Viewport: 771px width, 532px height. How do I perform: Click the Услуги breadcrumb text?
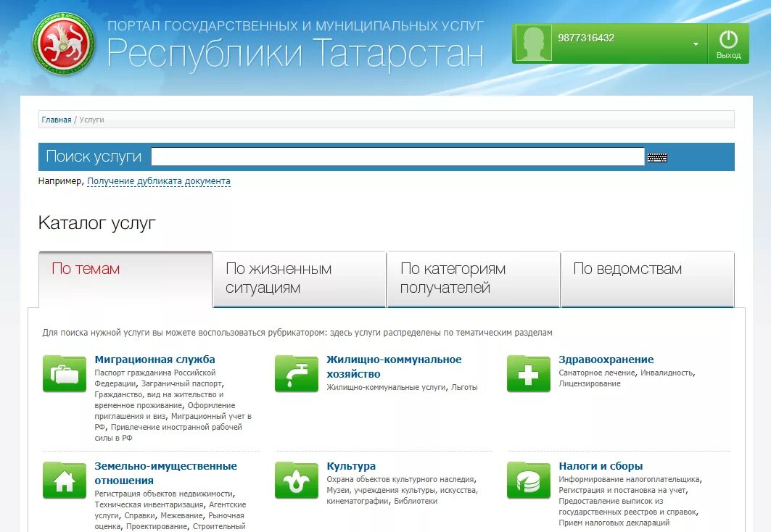pyautogui.click(x=91, y=120)
